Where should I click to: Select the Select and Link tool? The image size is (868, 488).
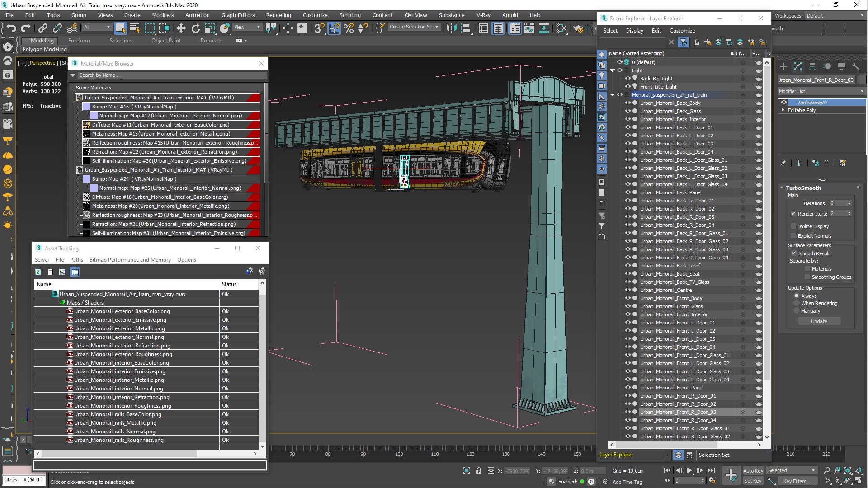tap(43, 28)
